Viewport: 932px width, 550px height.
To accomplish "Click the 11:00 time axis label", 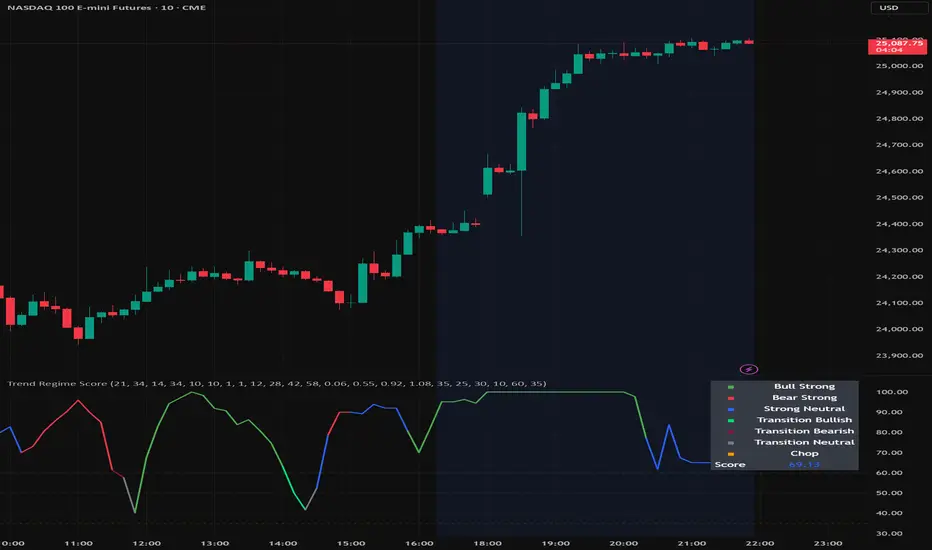I will [78, 543].
